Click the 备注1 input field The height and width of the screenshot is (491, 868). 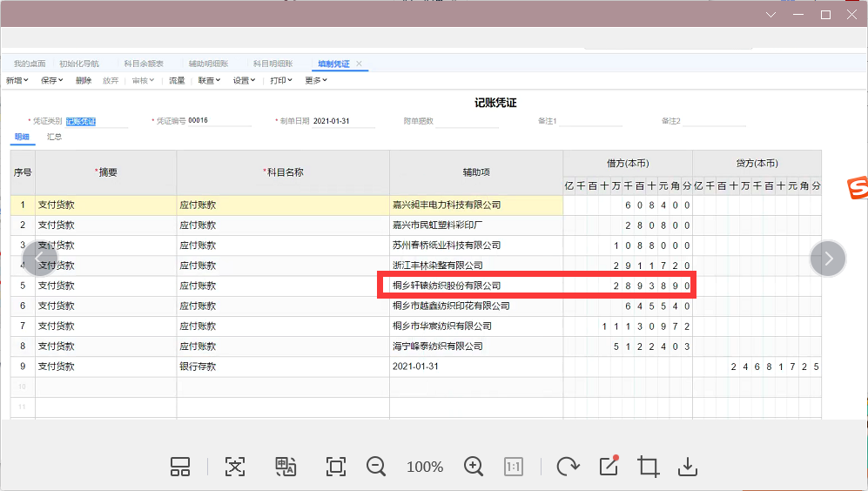[590, 121]
